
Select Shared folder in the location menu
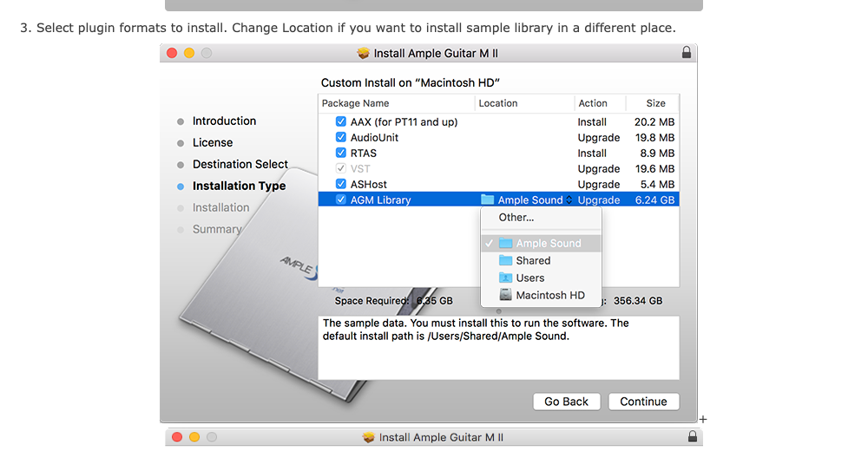pyautogui.click(x=541, y=261)
